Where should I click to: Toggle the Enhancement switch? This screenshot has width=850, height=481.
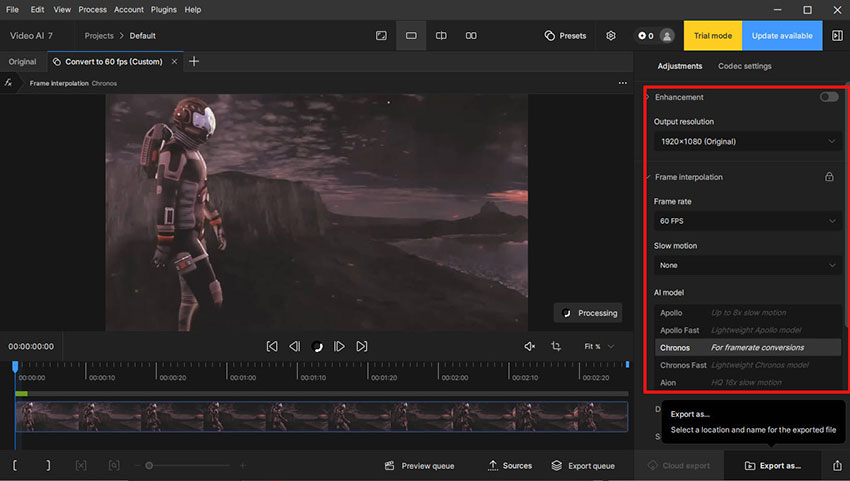828,97
